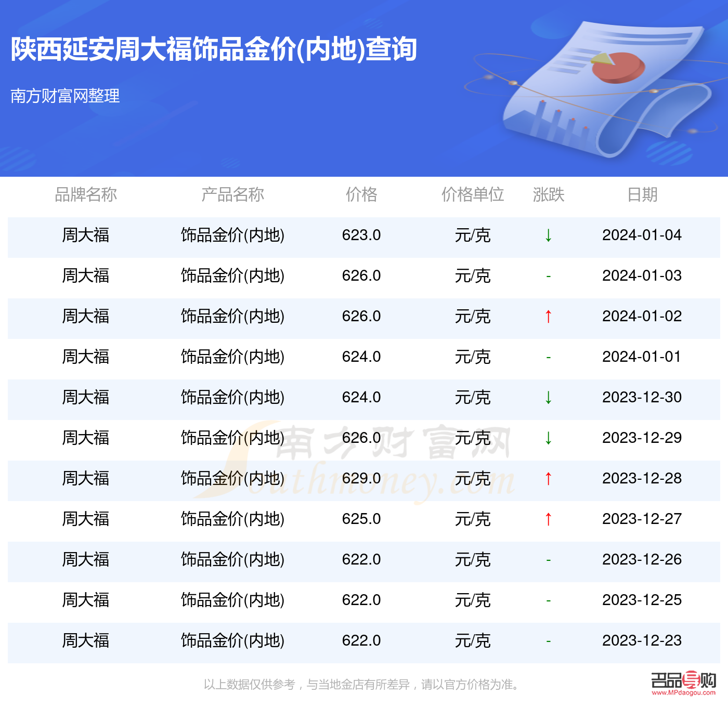Screen dimensions: 728x708
Task: Select the price 622.0 for 2023-12-25
Action: (361, 600)
